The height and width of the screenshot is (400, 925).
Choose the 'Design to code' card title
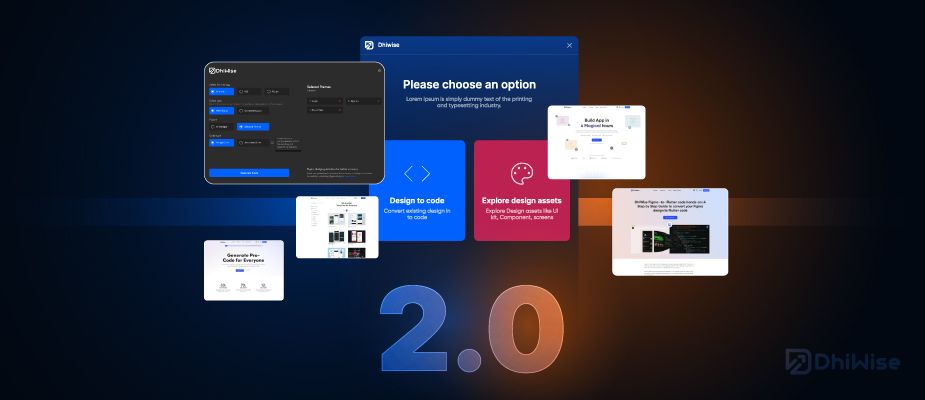pyautogui.click(x=417, y=201)
